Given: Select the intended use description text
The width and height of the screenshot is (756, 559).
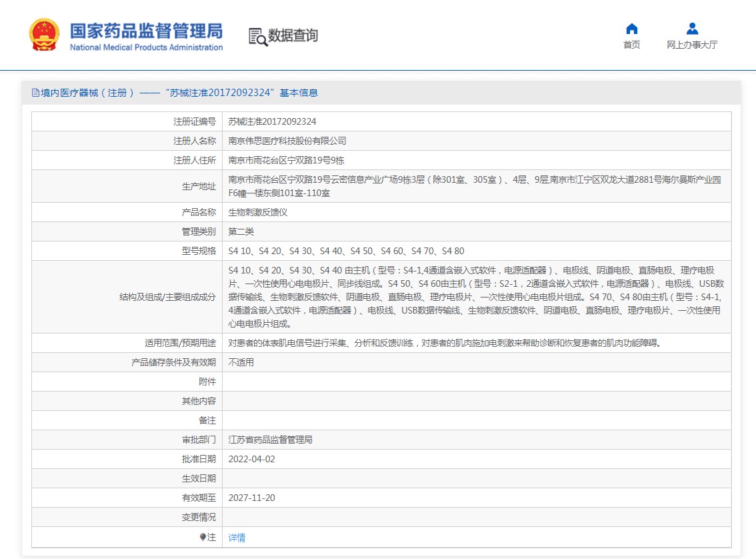Looking at the screenshot, I should (446, 343).
